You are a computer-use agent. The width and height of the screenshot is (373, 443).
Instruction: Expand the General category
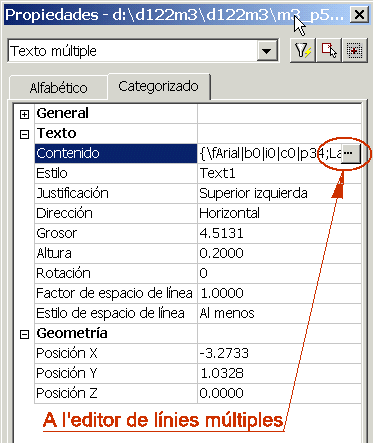(x=24, y=114)
